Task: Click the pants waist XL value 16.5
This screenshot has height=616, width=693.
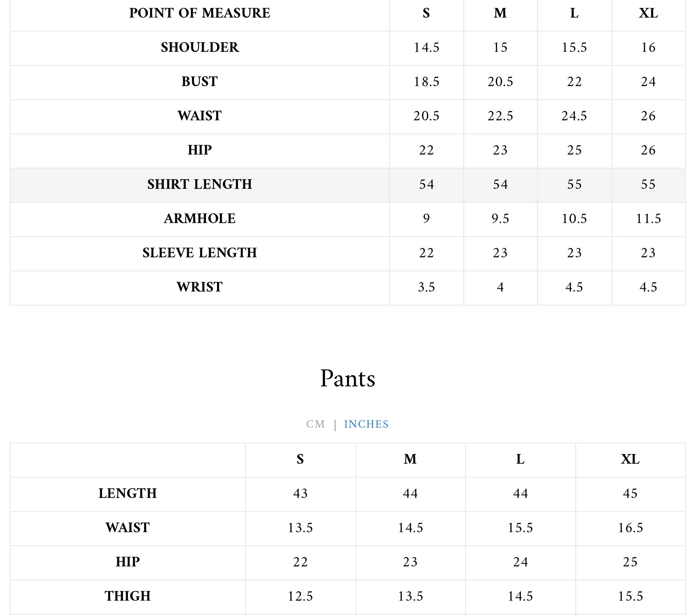Action: (x=630, y=528)
